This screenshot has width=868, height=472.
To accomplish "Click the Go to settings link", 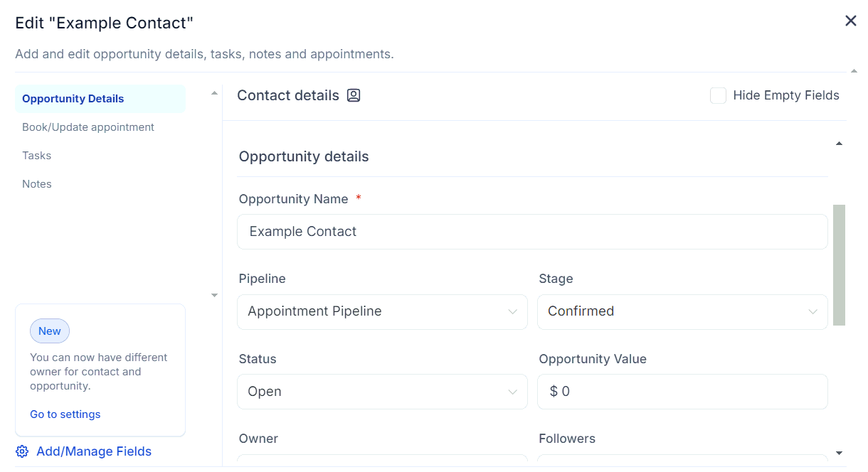I will (65, 414).
